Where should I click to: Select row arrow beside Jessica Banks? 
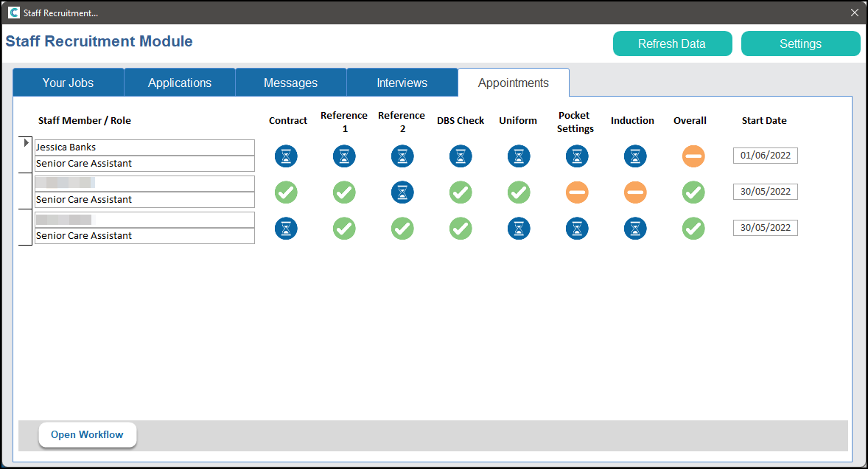[27, 143]
